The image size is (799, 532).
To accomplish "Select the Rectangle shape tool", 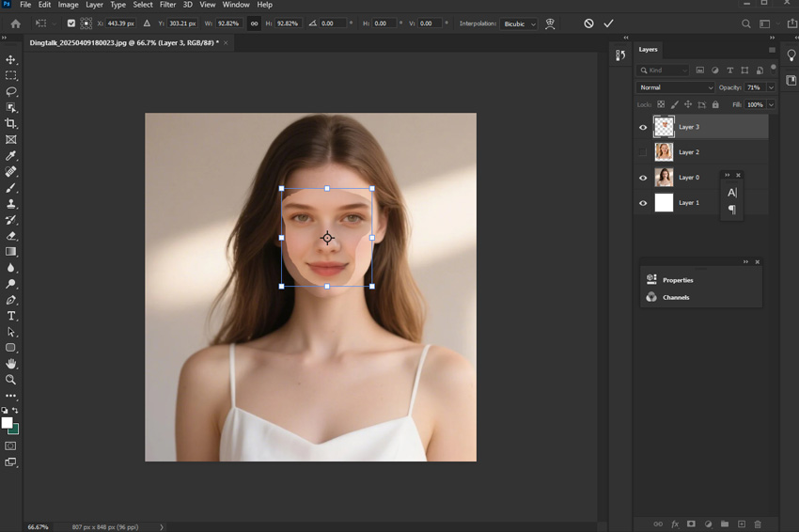I will [10, 348].
